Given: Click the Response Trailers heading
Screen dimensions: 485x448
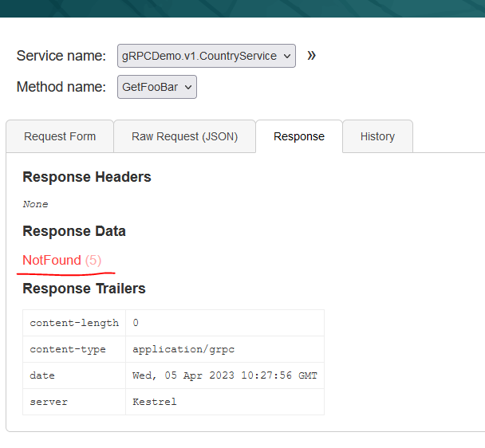Looking at the screenshot, I should point(84,289).
